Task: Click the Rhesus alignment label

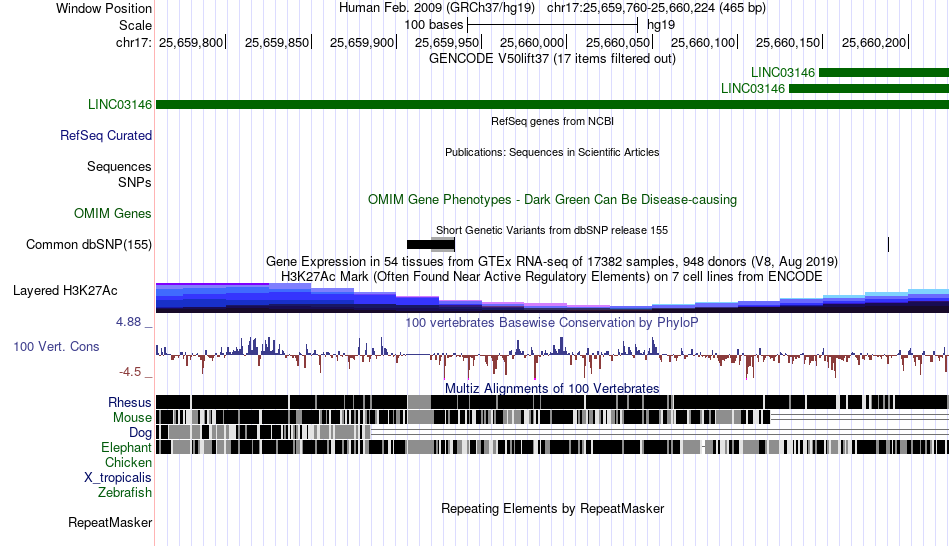Action: tap(130, 402)
